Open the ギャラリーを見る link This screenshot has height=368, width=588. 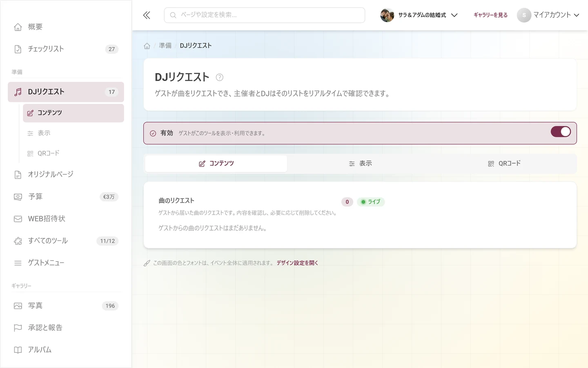tap(490, 15)
